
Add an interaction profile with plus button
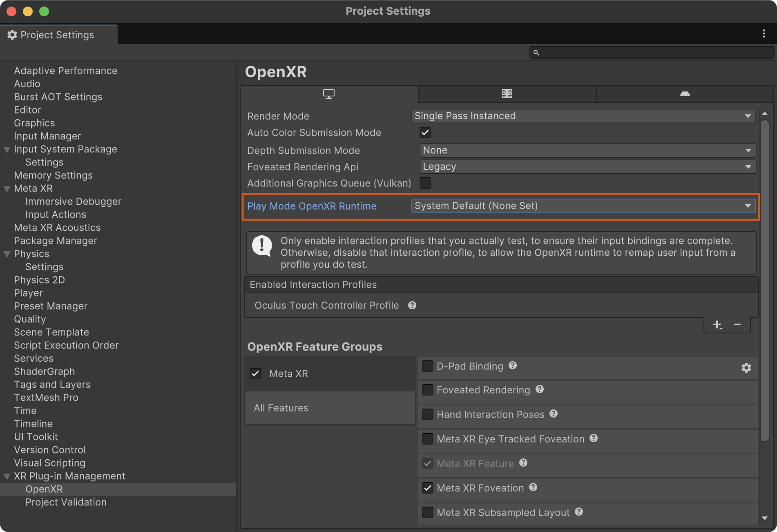coord(717,325)
